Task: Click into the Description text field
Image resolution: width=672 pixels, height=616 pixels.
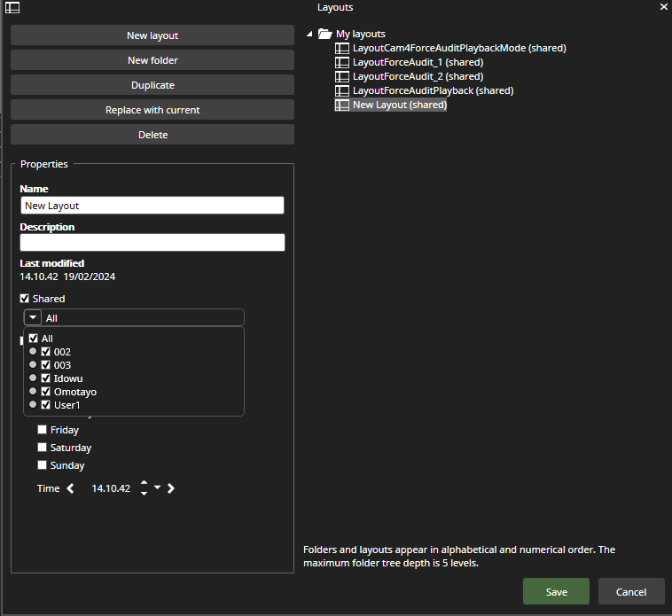Action: pyautogui.click(x=152, y=243)
